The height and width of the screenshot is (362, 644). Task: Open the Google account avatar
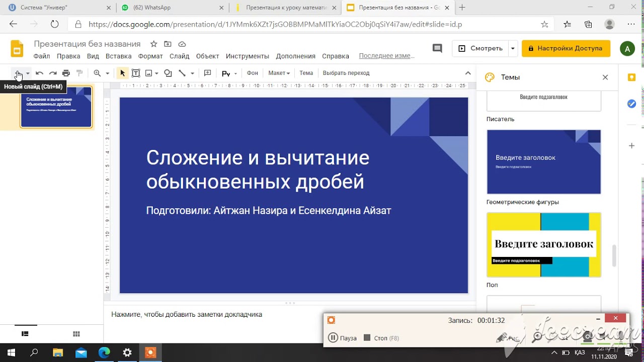click(627, 49)
